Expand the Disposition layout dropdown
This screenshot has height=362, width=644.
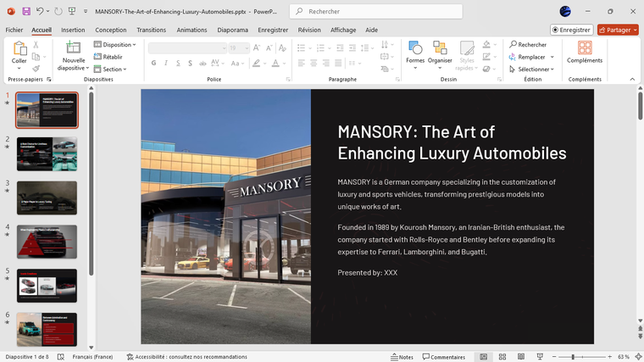(x=116, y=45)
